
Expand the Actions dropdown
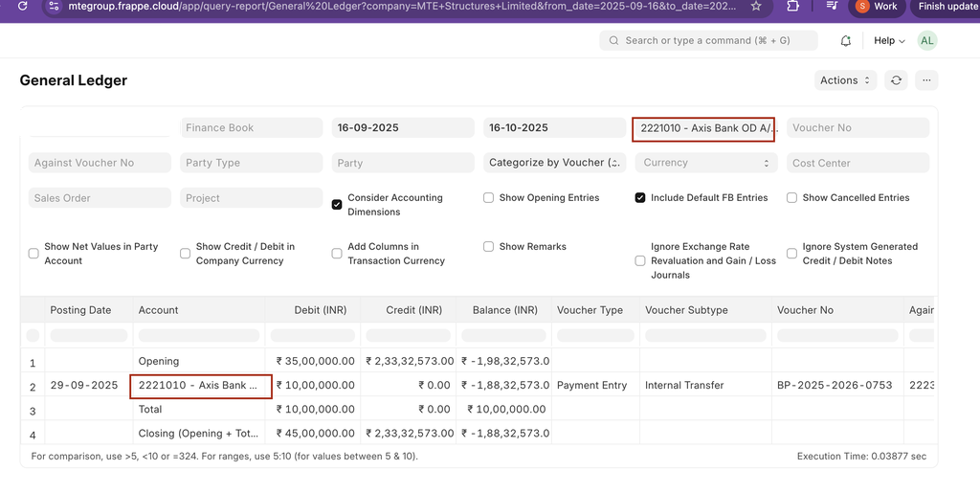[x=845, y=80]
